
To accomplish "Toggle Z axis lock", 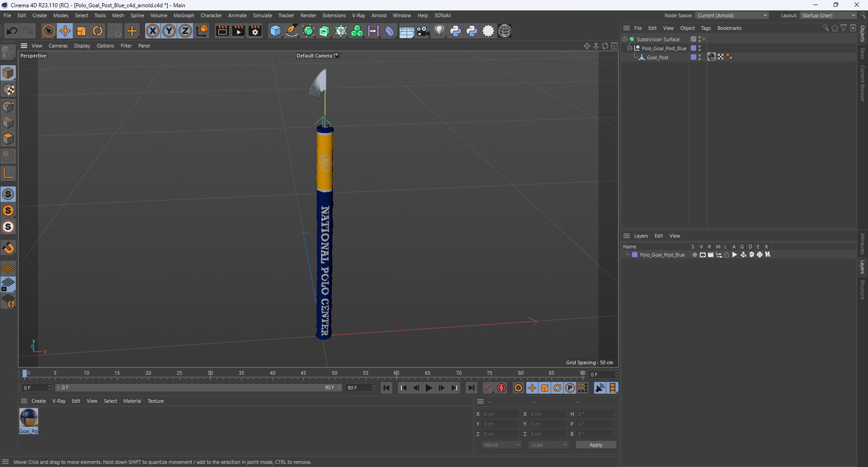I will coord(185,31).
